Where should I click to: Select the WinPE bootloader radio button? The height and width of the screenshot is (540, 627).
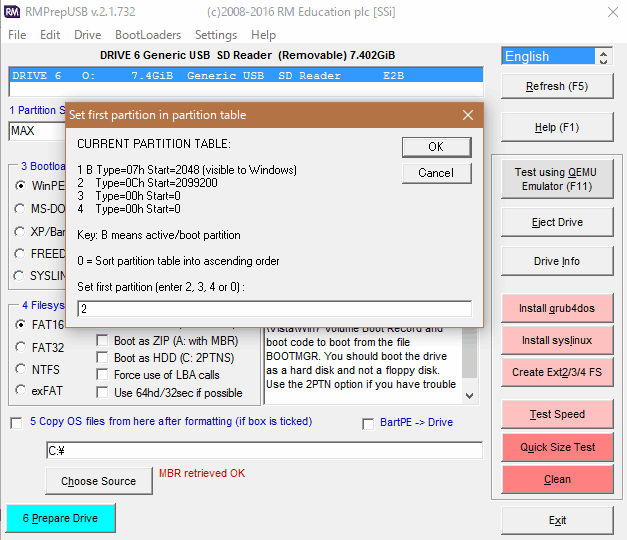click(20, 186)
